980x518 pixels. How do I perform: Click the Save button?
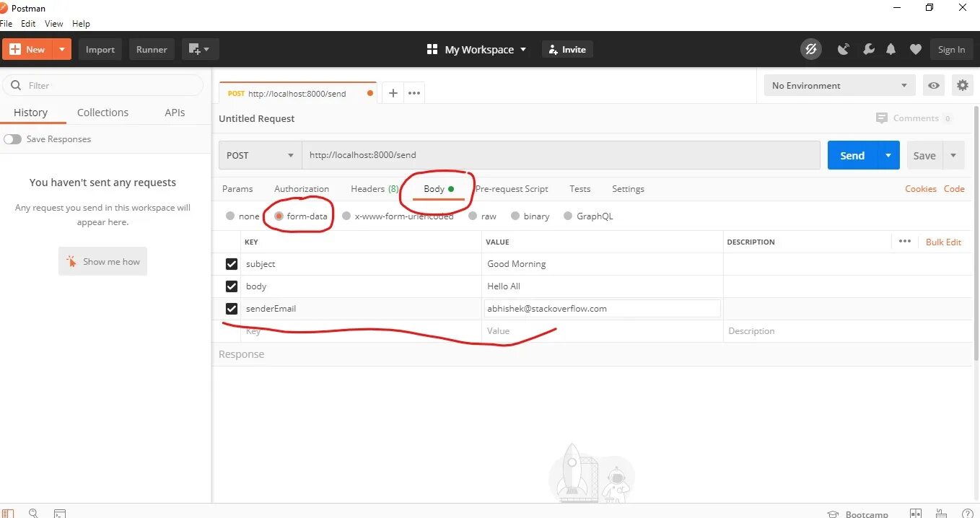click(x=924, y=155)
